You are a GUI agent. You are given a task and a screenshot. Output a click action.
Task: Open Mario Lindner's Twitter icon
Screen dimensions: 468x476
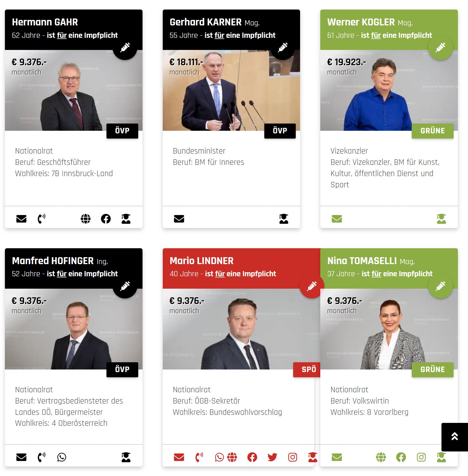[272, 457]
